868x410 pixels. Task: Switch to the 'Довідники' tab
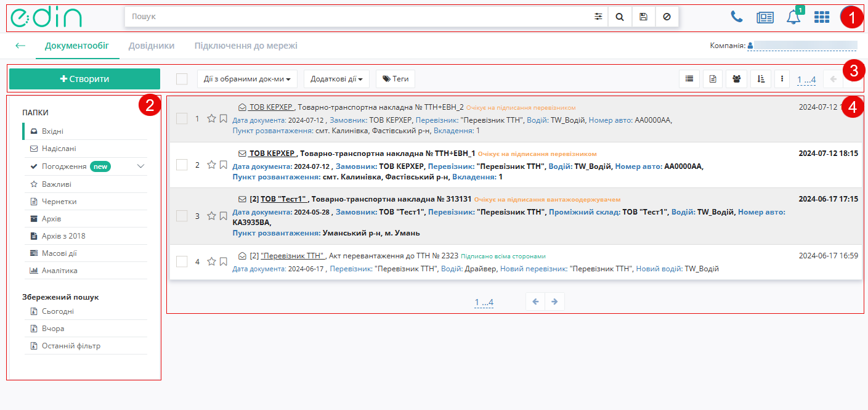coord(152,46)
